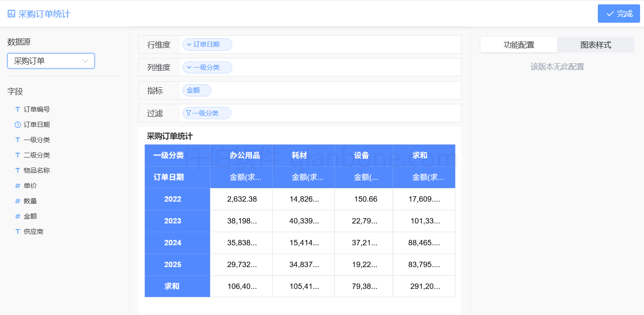Click the number icon beside 单价
Viewport: 644px width, 315px height.
[x=17, y=185]
